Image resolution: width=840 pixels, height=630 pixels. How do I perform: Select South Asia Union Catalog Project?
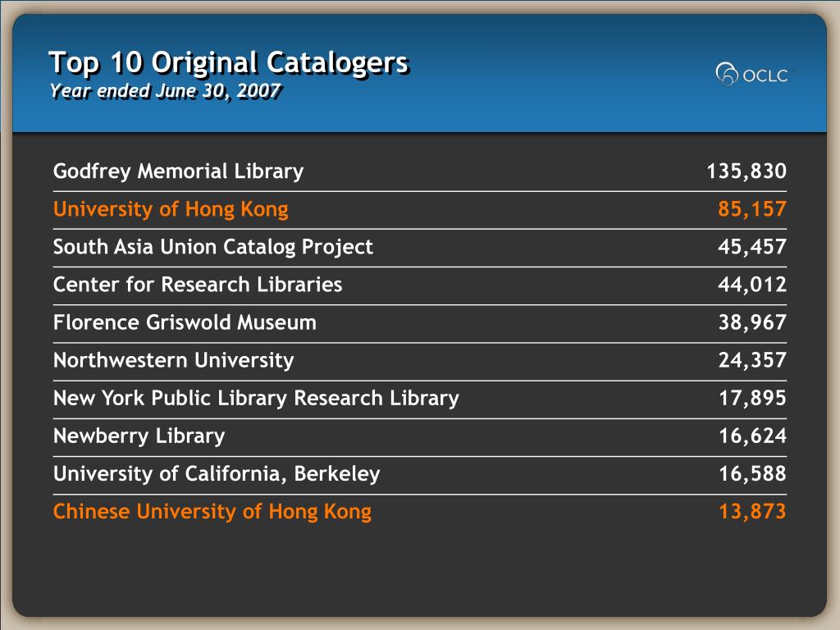click(x=212, y=247)
